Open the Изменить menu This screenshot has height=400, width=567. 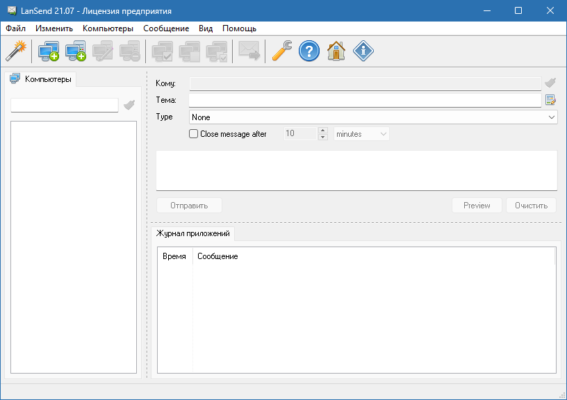coord(54,28)
